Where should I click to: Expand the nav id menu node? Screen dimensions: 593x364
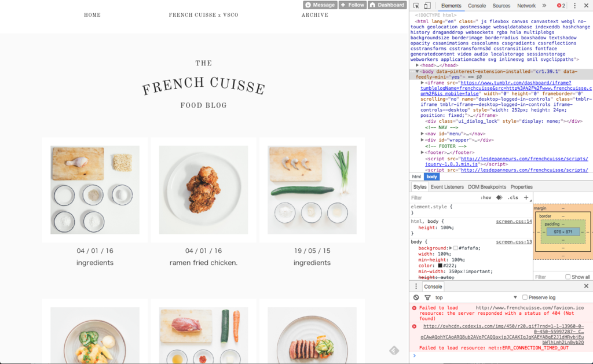pos(422,134)
